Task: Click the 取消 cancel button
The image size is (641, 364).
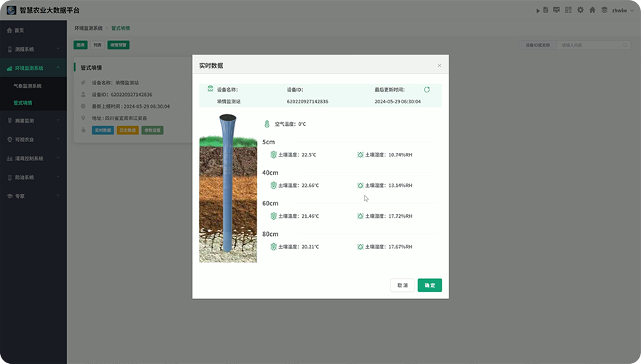Action: [402, 285]
